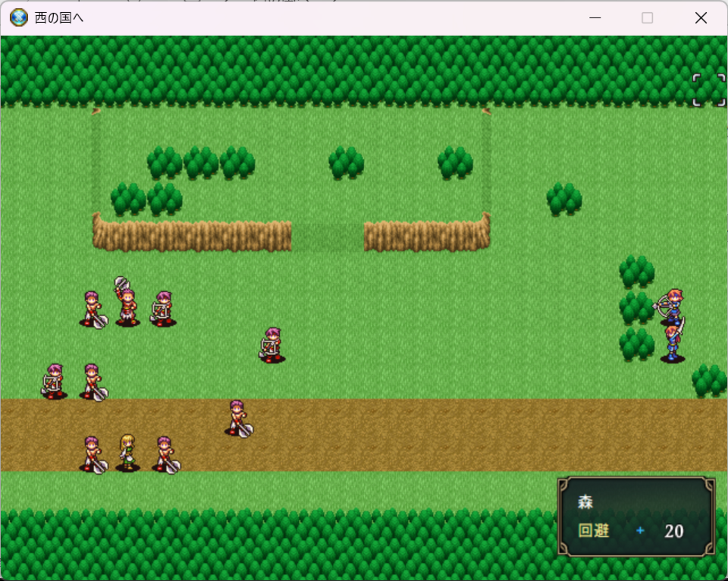Select the axe enemy left of the blonde unit
This screenshot has height=581, width=728.
pyautogui.click(x=92, y=454)
